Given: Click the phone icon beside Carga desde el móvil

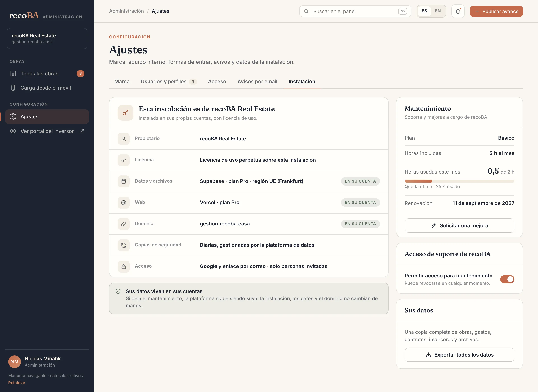Looking at the screenshot, I should [13, 88].
